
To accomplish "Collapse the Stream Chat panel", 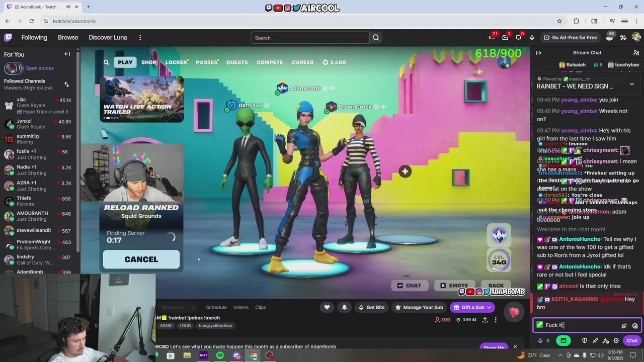I will [x=538, y=53].
